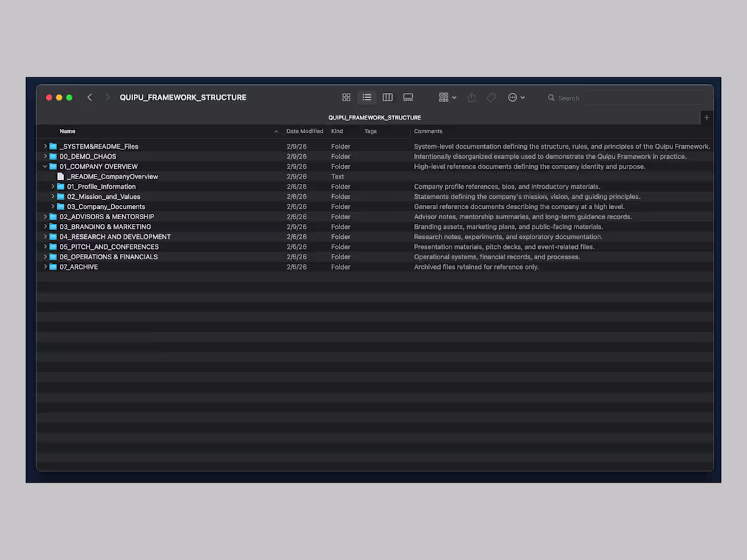
Task: Sort by the Name column header
Action: click(x=67, y=131)
